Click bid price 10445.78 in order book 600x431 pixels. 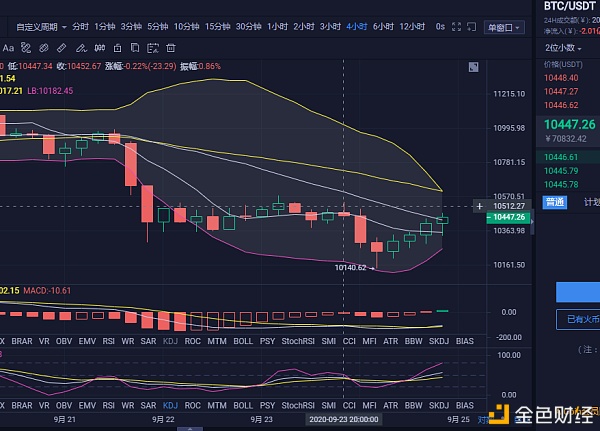tap(561, 184)
